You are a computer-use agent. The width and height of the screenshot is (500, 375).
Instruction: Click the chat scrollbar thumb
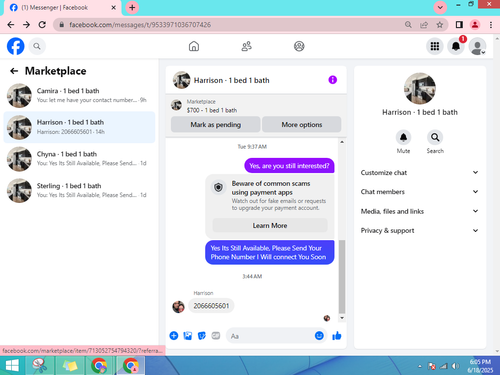(342, 277)
